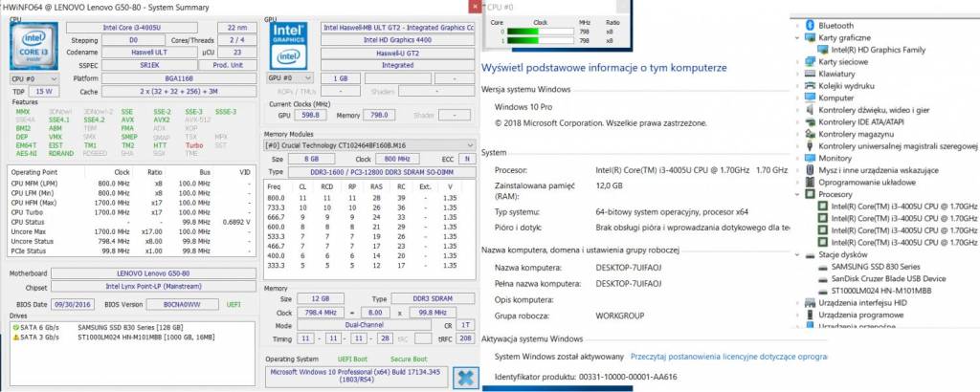
Task: Click the Stacje dysków category icon
Action: click(810, 254)
